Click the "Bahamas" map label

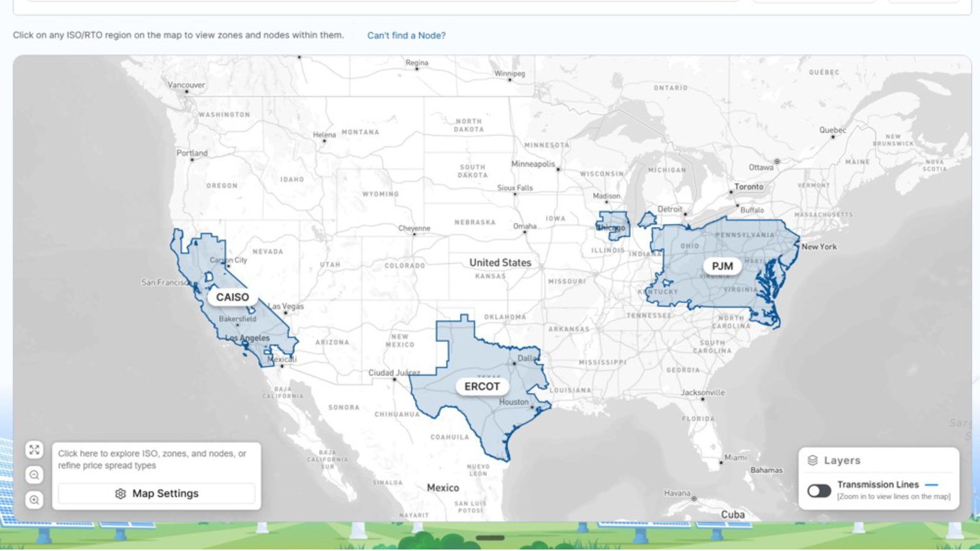pyautogui.click(x=766, y=470)
